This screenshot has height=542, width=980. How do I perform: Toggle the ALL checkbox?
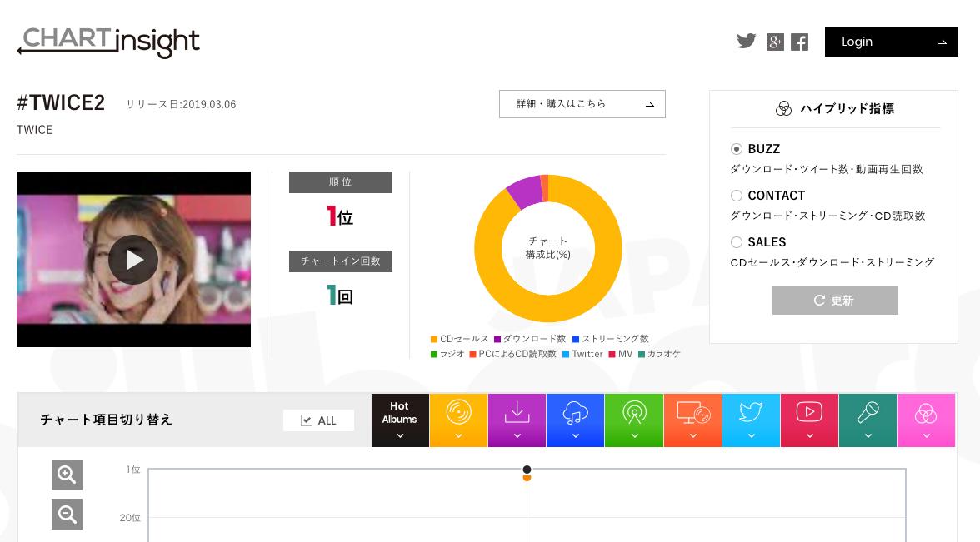(307, 420)
